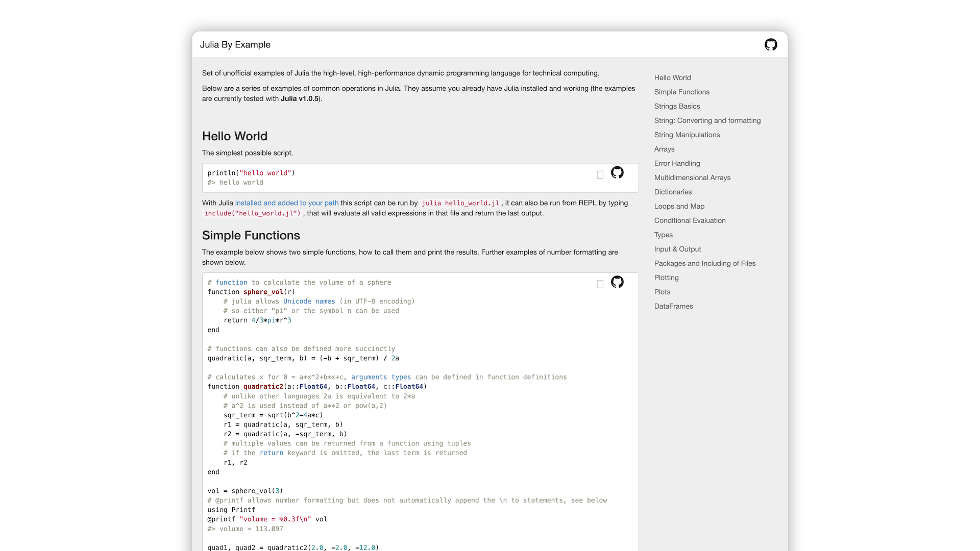Jump to Plots section

(663, 292)
